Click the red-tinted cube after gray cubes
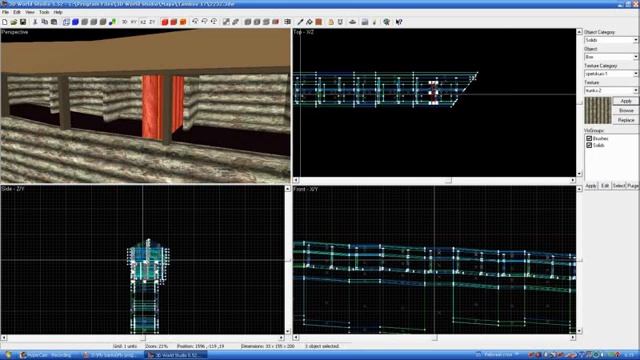The width and height of the screenshot is (640, 360). tap(276, 22)
